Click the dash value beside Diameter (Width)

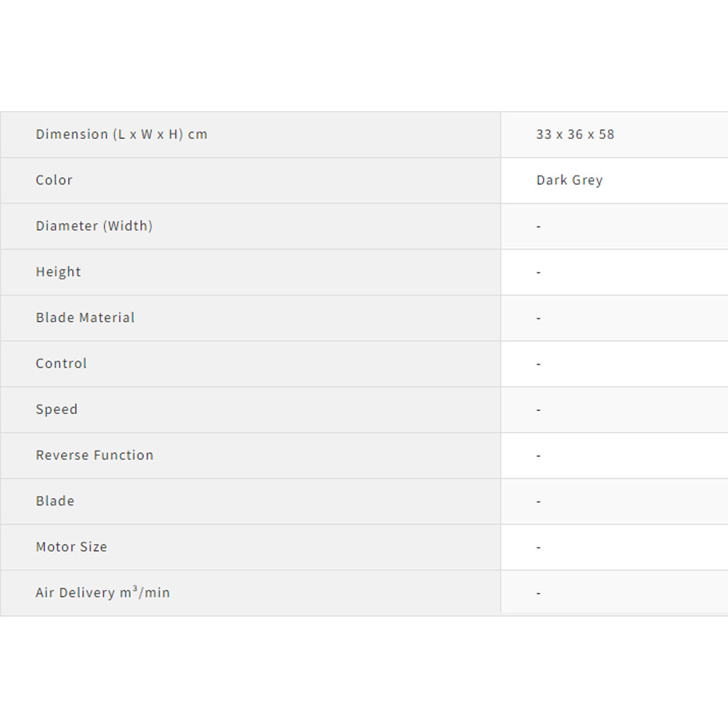pyautogui.click(x=539, y=226)
